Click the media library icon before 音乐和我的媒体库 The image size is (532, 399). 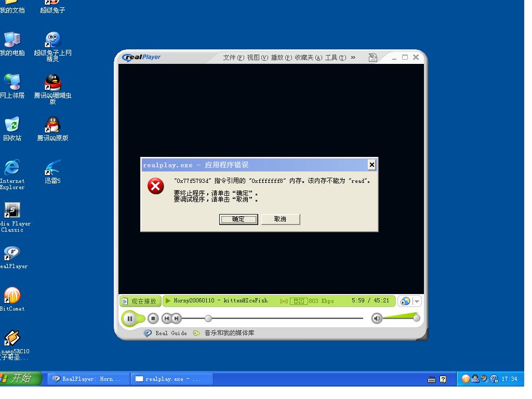[x=196, y=333]
